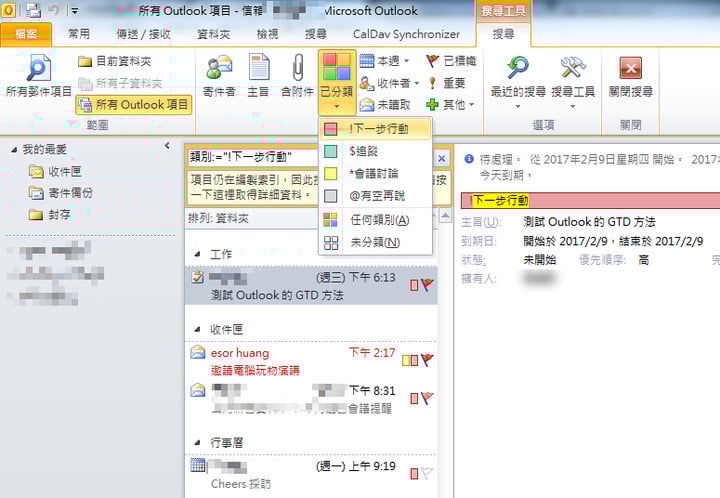Open the 本週 (this week) dropdown
Screen dimensions: 720x498
pyautogui.click(x=384, y=61)
